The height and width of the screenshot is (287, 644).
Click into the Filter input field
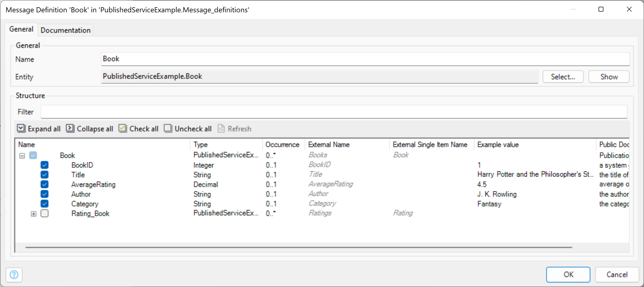tap(334, 112)
